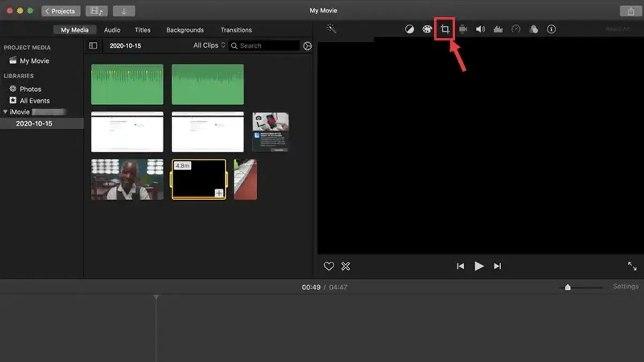Open the Media and Music browser button
The image size is (644, 362).
[97, 11]
